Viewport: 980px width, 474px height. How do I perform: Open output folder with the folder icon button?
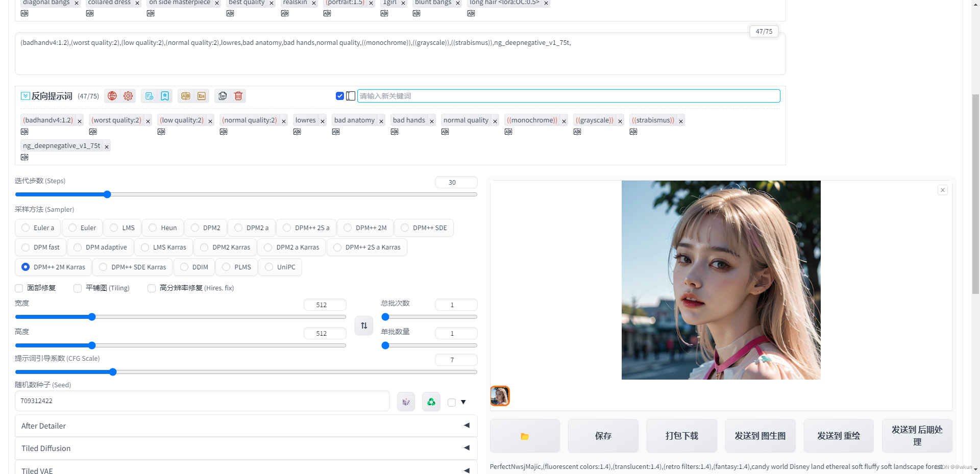(x=525, y=436)
